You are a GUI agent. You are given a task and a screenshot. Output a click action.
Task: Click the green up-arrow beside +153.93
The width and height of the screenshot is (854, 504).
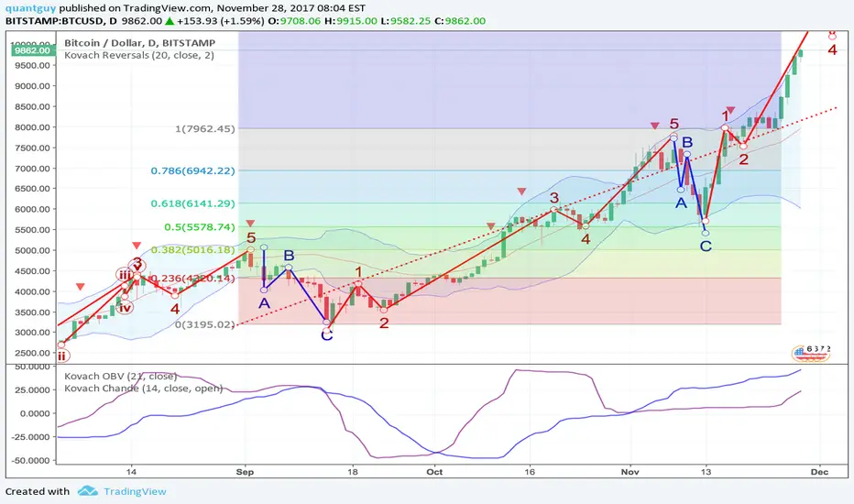[x=170, y=21]
